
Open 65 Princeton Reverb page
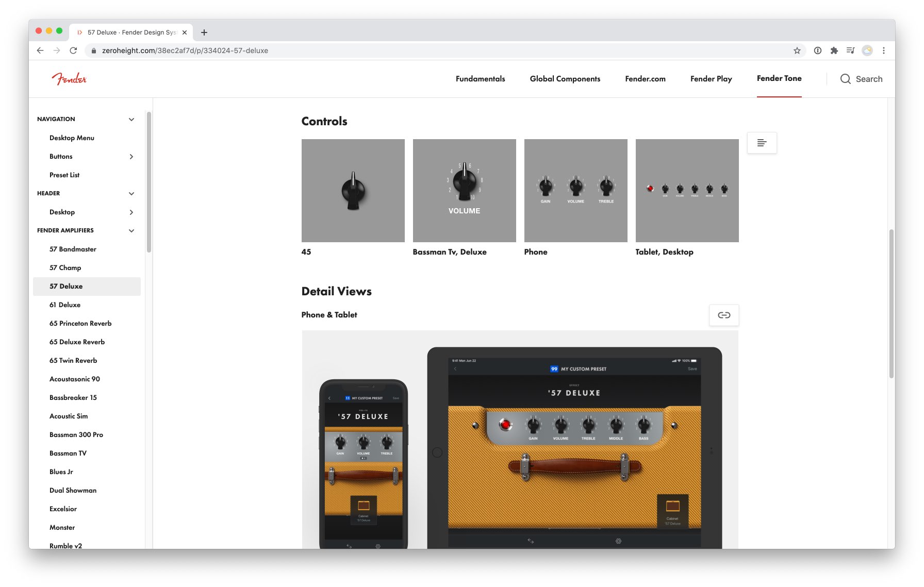[x=80, y=323]
